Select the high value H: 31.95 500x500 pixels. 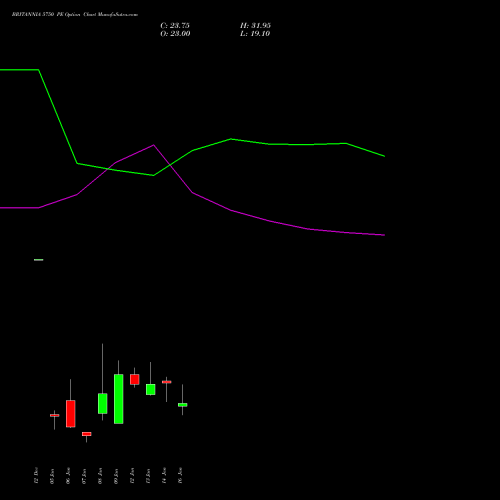(255, 26)
